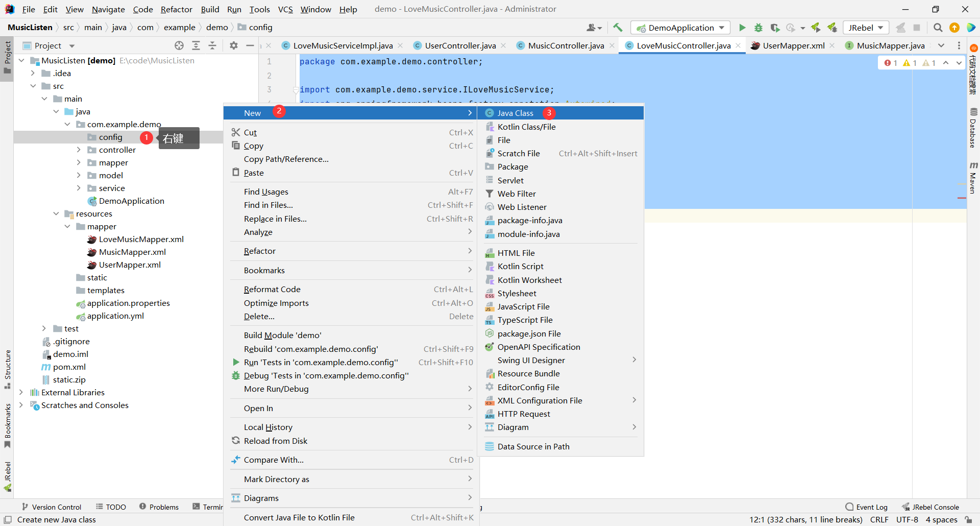Screen dimensions: 980x526
Task: Select pom.xml in project tree
Action: click(x=69, y=367)
